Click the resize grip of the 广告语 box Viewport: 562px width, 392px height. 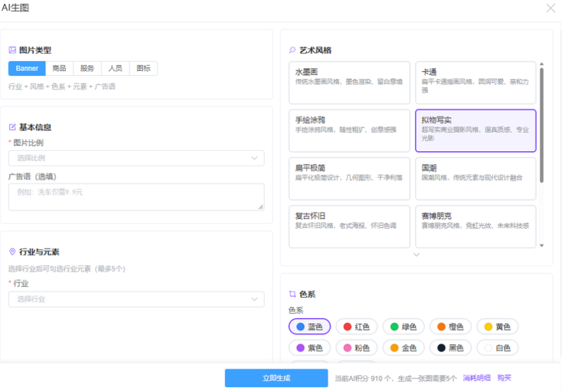coord(261,207)
